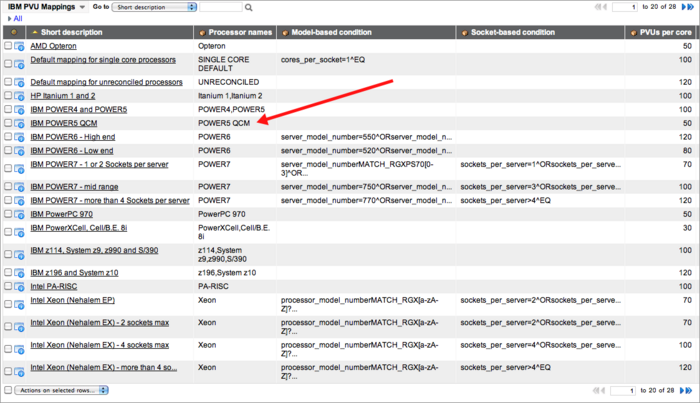Click PVU value 30 for IBM PowerXCell

[687, 228]
